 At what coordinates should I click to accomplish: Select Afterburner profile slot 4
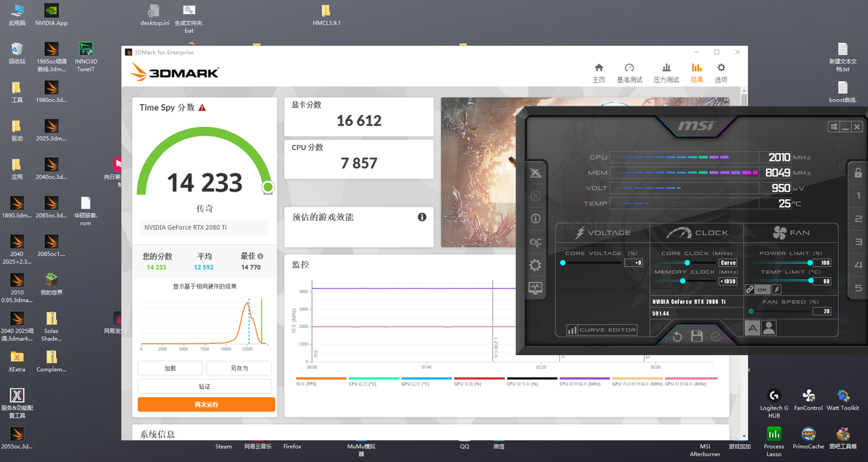pyautogui.click(x=858, y=265)
